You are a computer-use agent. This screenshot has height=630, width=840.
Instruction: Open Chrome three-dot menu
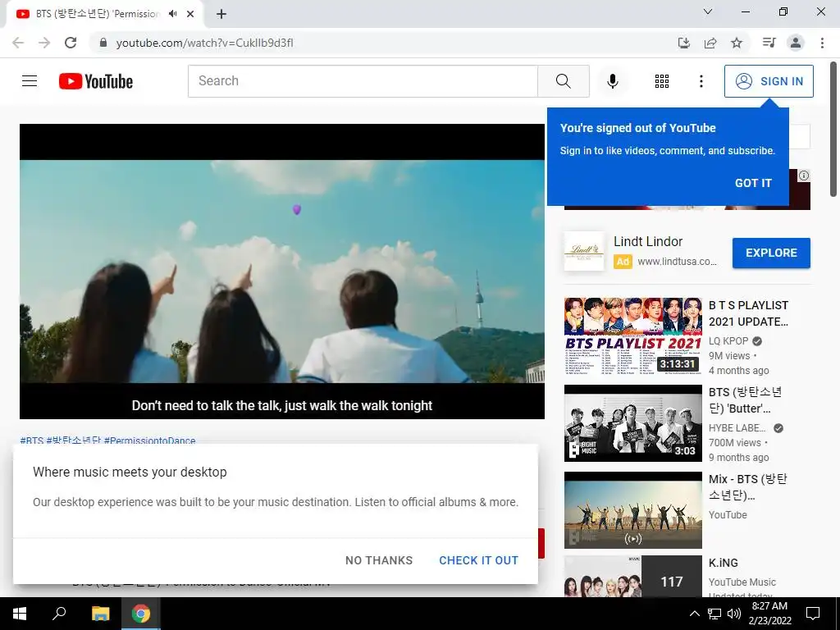click(x=822, y=43)
